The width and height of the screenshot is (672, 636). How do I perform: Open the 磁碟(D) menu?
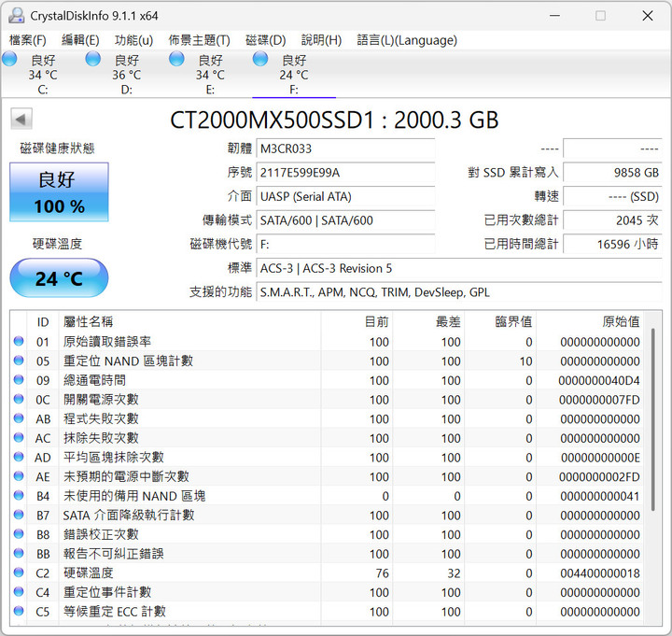point(266,40)
